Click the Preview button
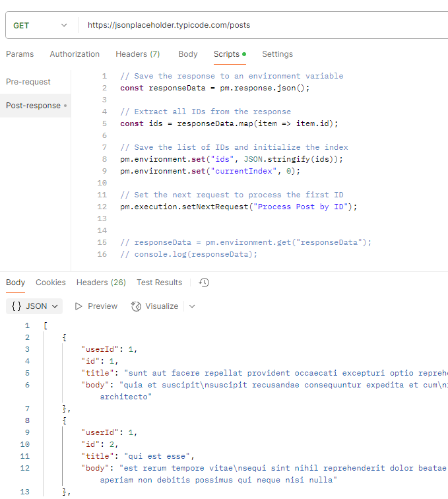The image size is (448, 499). pos(96,306)
